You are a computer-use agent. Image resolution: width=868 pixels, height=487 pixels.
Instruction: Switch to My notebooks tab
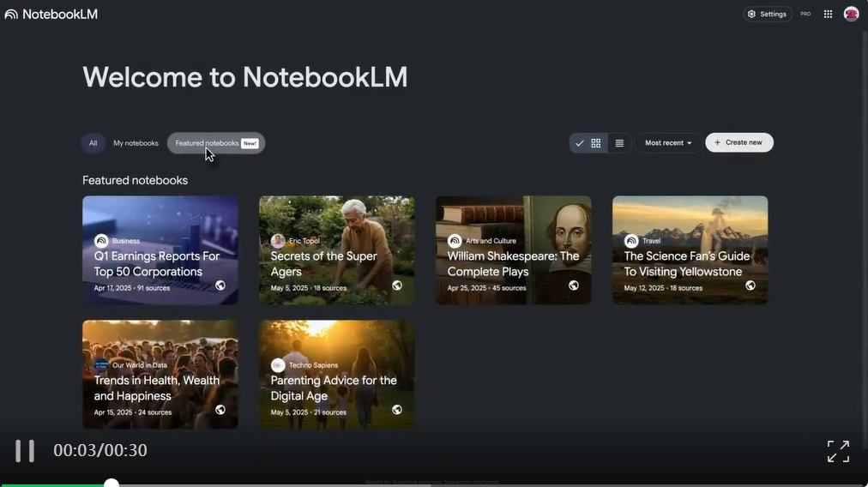pyautogui.click(x=136, y=143)
